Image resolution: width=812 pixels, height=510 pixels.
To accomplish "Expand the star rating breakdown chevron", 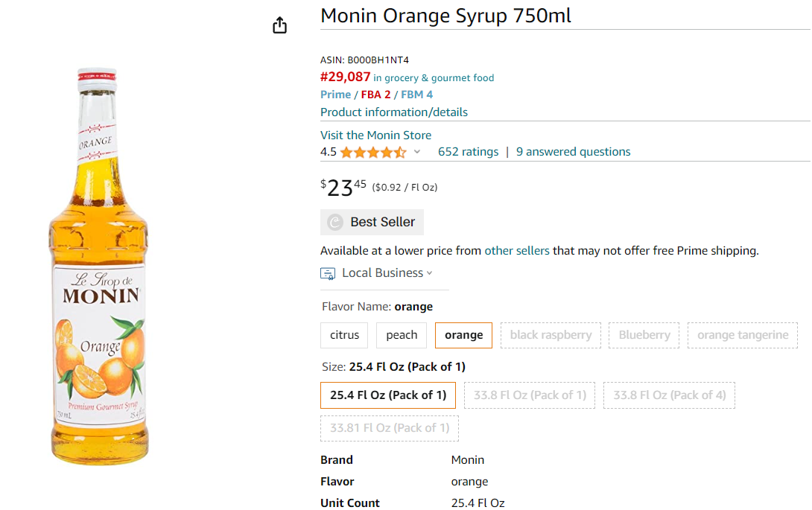I will (417, 152).
